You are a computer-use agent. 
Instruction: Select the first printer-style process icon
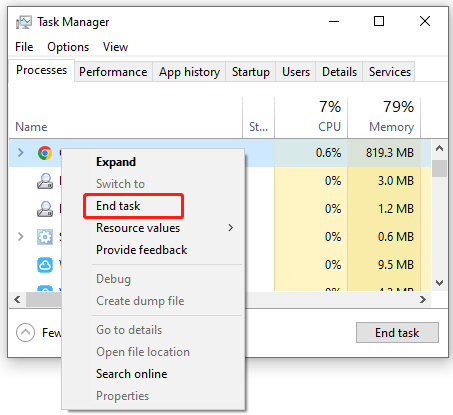tap(45, 181)
